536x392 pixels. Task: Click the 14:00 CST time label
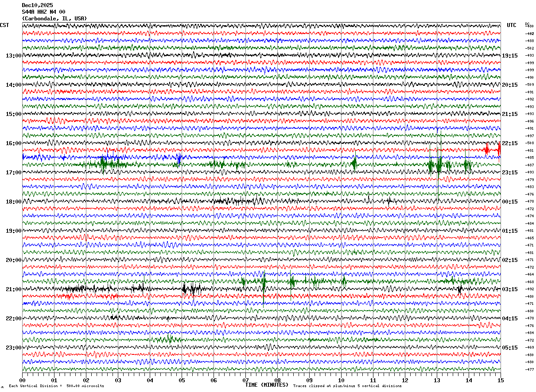click(x=14, y=85)
